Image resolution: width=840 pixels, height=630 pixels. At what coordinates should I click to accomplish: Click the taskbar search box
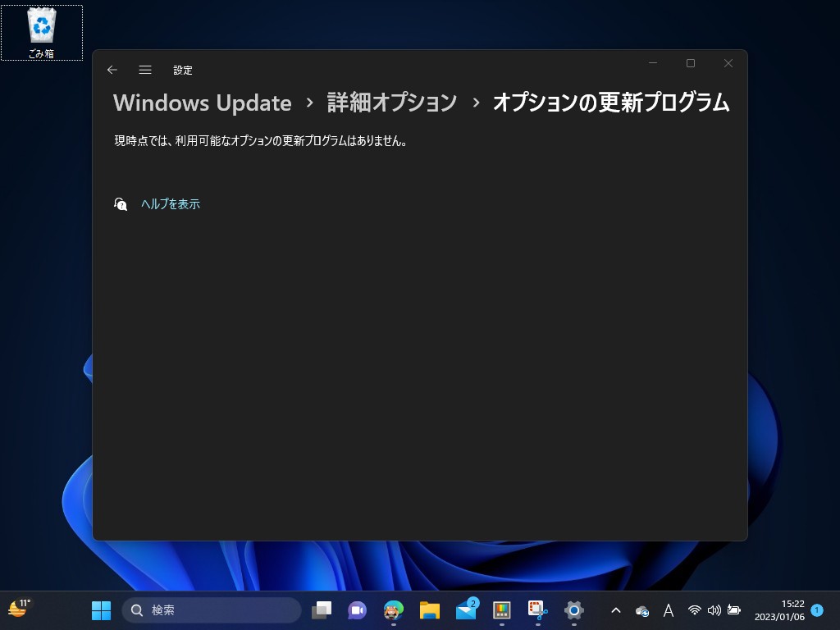click(212, 610)
